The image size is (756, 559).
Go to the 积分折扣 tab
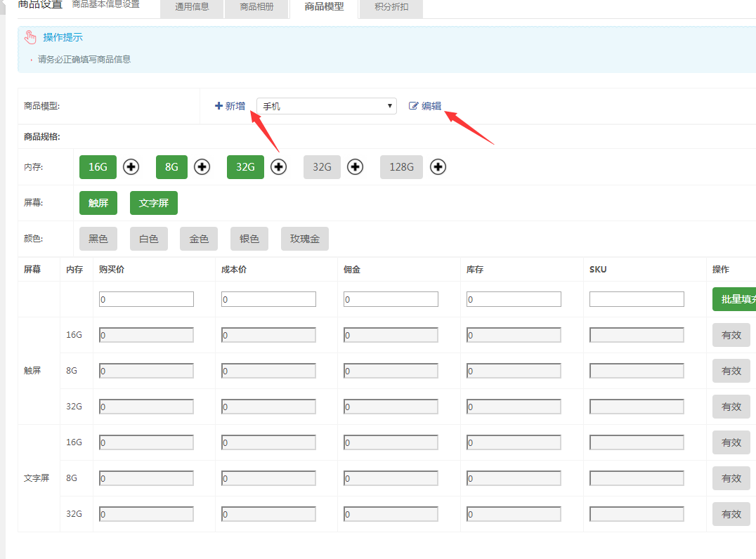click(x=391, y=8)
